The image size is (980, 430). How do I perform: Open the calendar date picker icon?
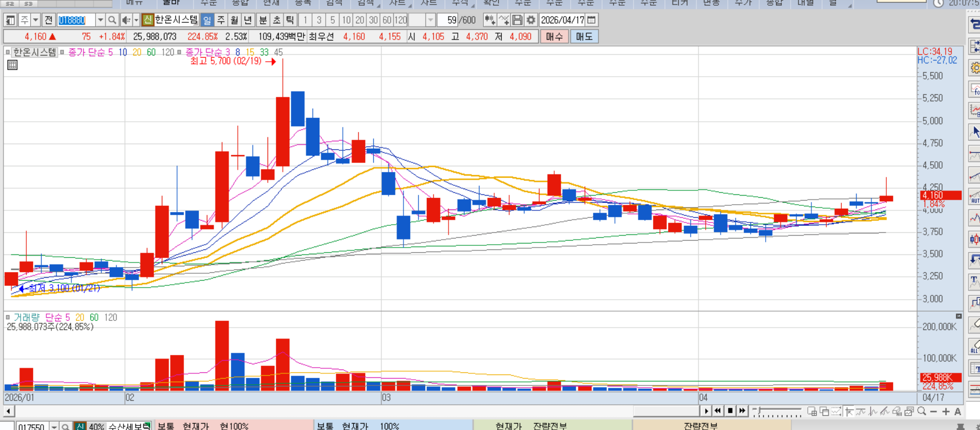(591, 20)
